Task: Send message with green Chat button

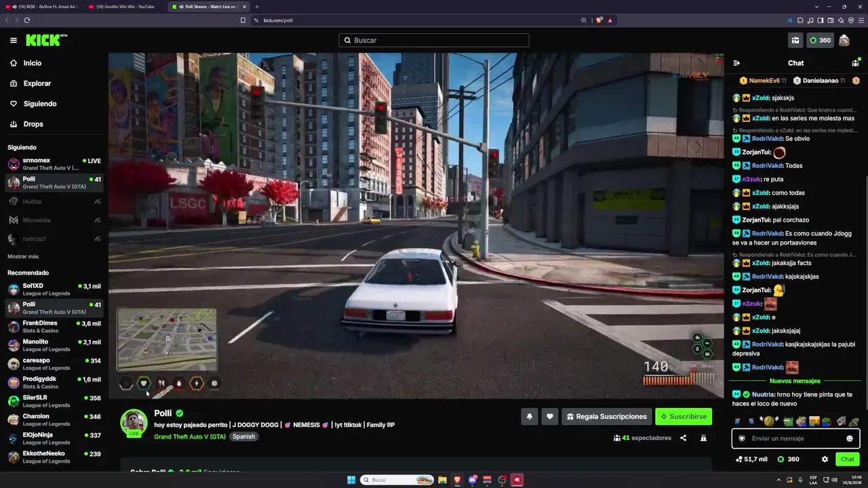Action: (848, 460)
